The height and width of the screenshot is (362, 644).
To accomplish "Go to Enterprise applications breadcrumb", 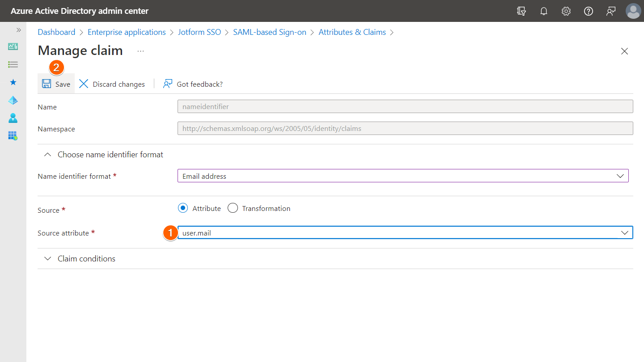I will [127, 32].
